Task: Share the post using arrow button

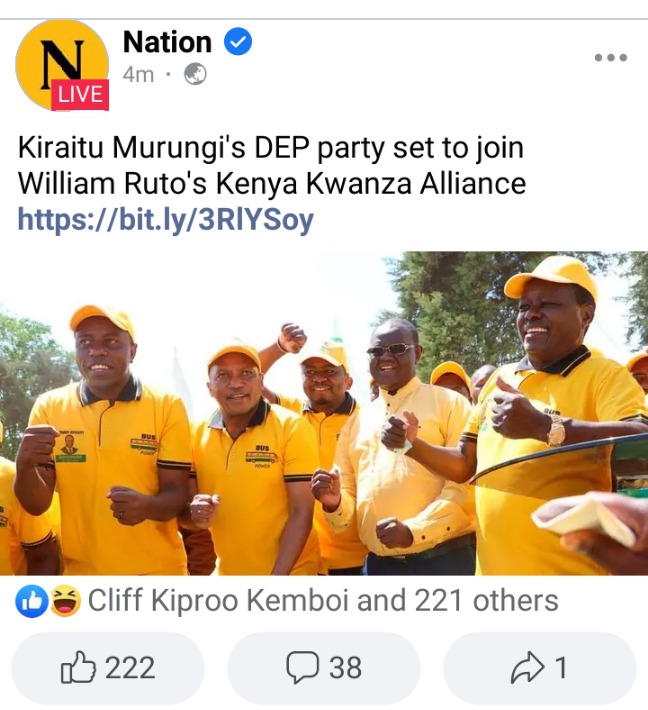Action: [539, 667]
